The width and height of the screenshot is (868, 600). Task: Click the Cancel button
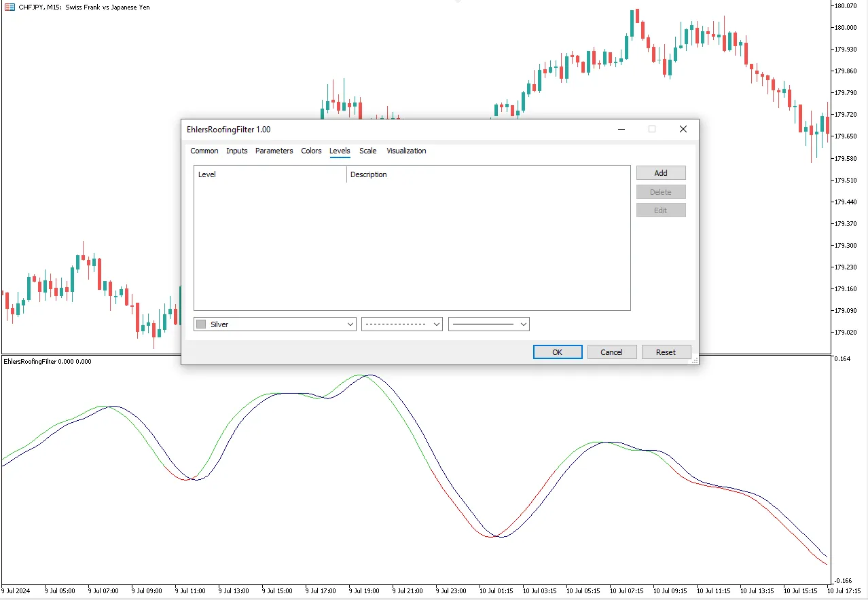pos(611,352)
